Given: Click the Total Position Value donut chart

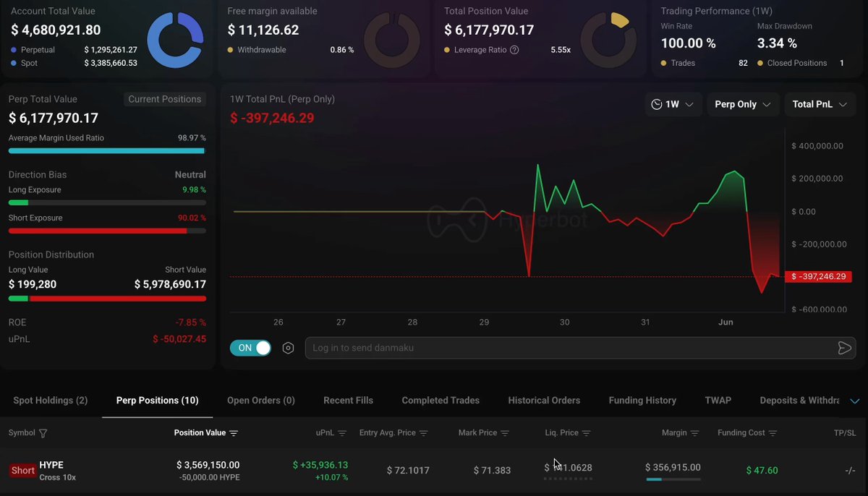Looking at the screenshot, I should [x=609, y=40].
